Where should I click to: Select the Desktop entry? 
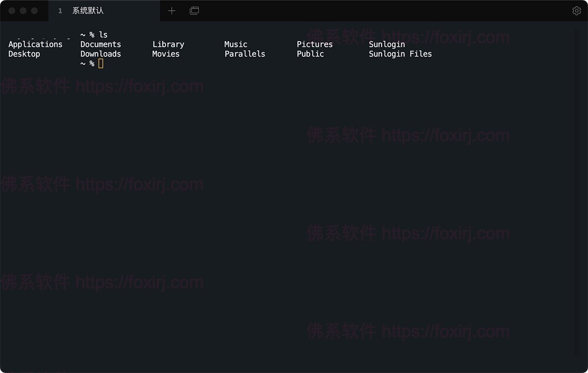click(24, 54)
